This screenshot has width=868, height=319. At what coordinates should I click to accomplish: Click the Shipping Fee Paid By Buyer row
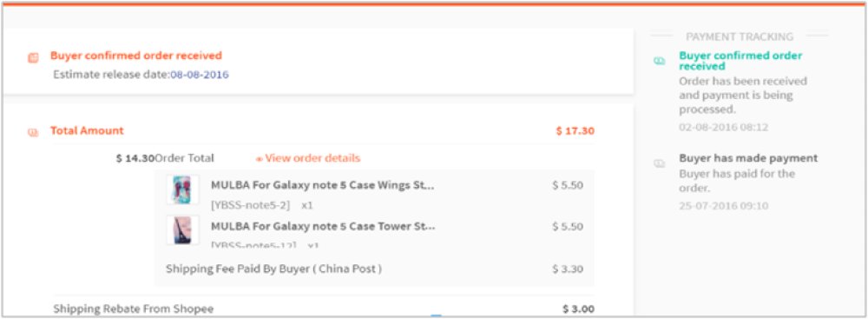(x=374, y=269)
